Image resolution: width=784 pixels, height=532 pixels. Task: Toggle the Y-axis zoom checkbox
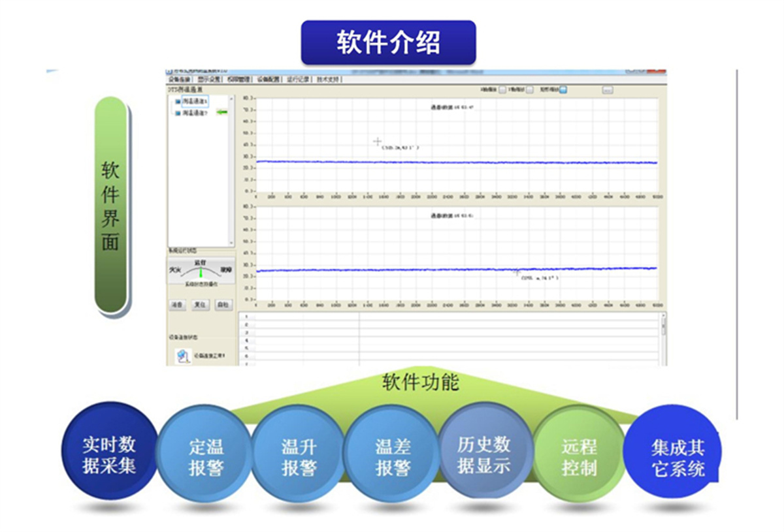click(x=529, y=90)
